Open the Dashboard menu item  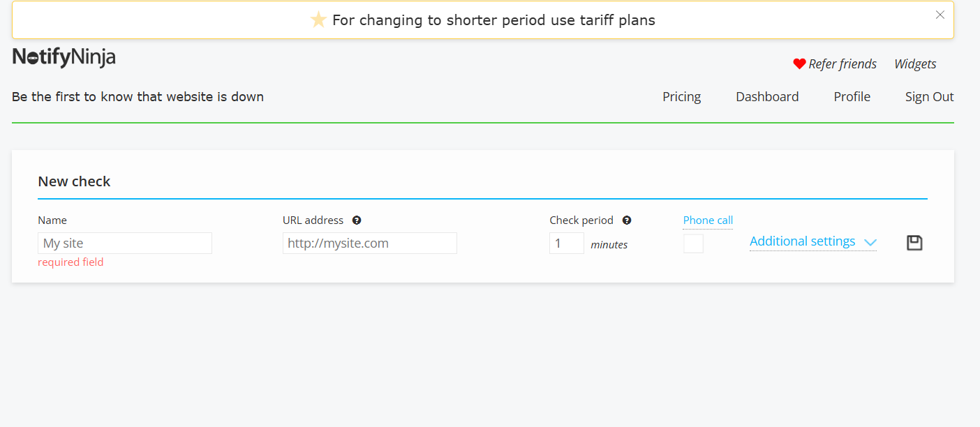tap(767, 97)
